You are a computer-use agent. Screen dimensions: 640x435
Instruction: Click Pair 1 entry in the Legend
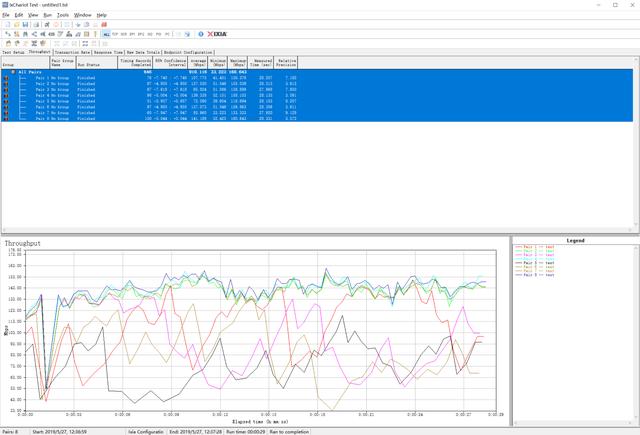coord(532,246)
